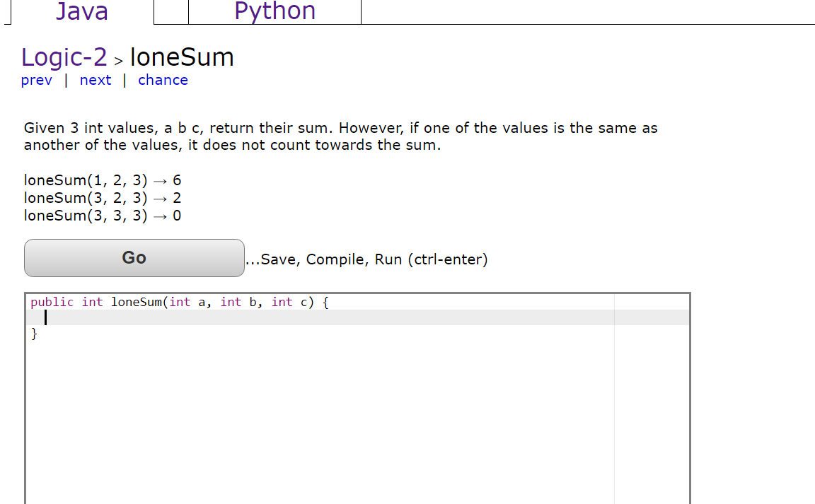Click the loneSum method signature line
Image resolution: width=815 pixels, height=504 pixels.
tap(178, 302)
